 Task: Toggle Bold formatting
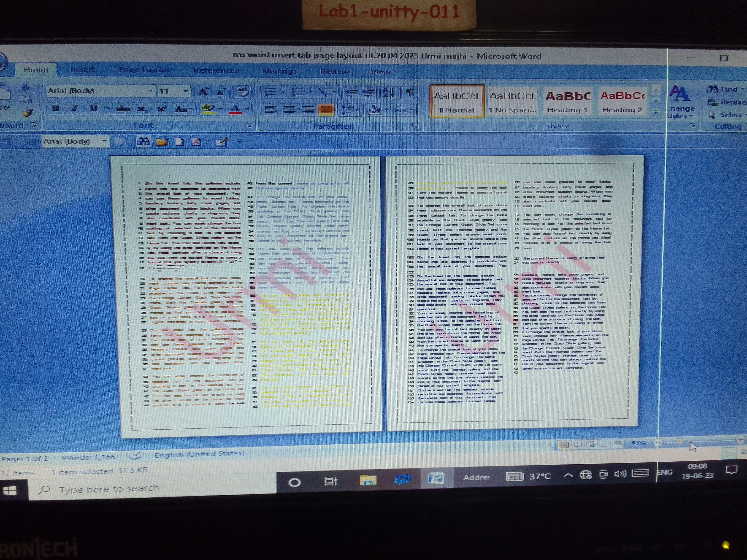[56, 108]
